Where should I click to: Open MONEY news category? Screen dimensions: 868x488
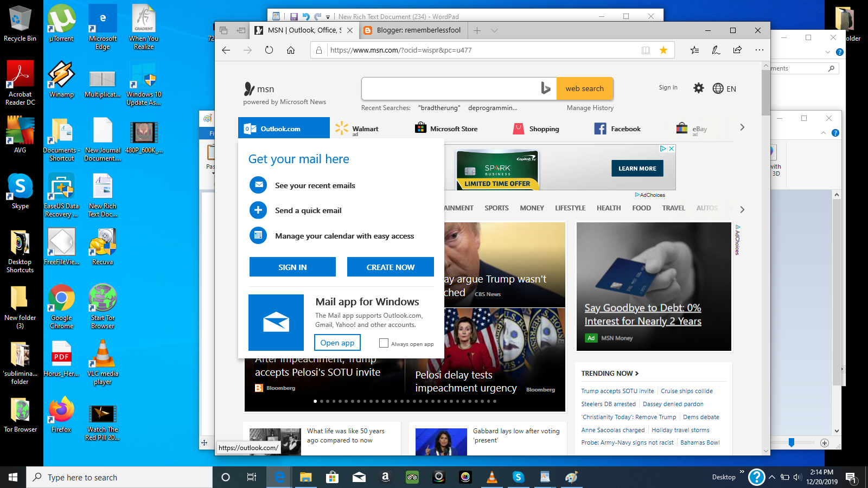click(532, 208)
